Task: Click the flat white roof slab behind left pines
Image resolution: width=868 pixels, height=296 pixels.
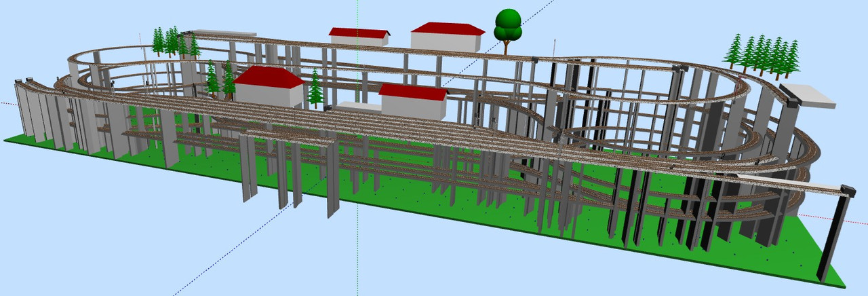Action: (224, 34)
